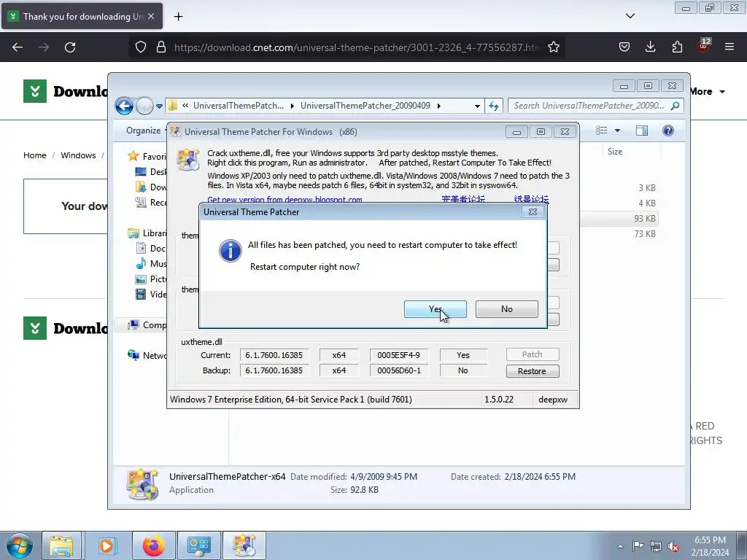Open a new Firefox tab

point(178,17)
